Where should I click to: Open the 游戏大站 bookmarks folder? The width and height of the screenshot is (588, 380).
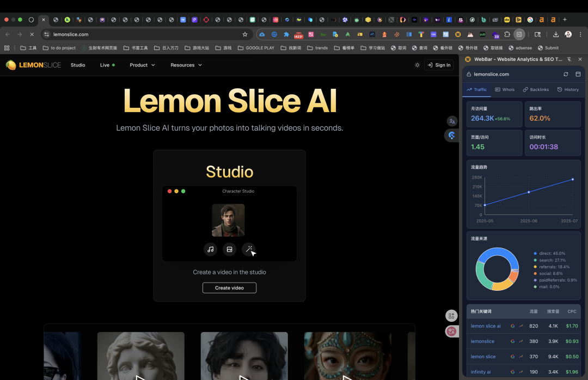coord(197,48)
